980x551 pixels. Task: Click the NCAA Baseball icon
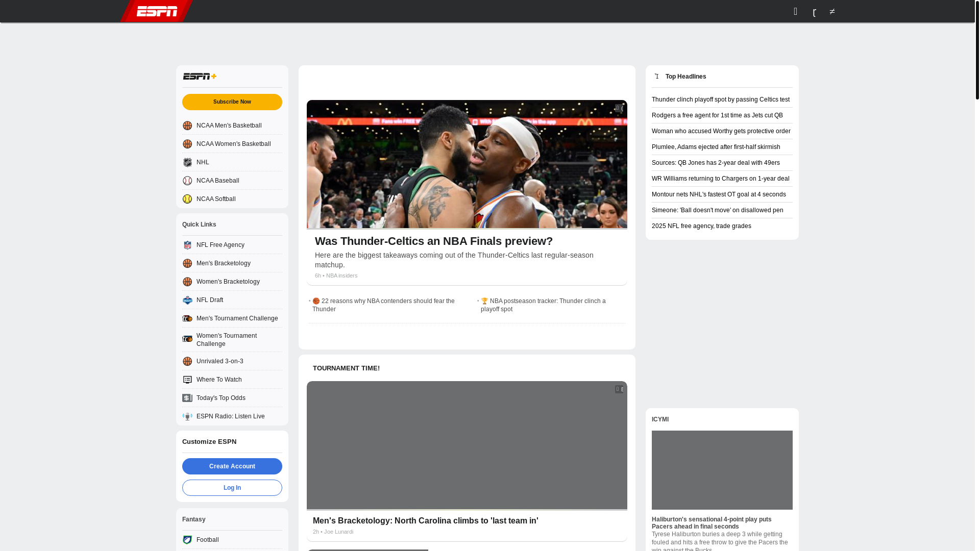187,181
